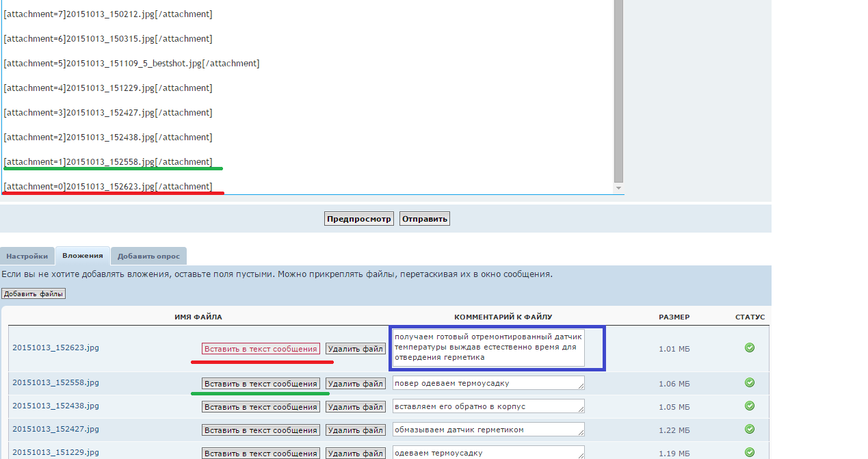Switch to the Настройки tab
The width and height of the screenshot is (868, 459).
coord(27,256)
